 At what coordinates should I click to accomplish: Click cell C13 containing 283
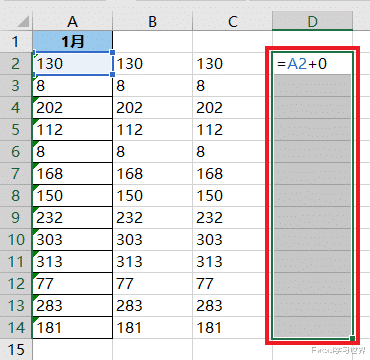[232, 305]
